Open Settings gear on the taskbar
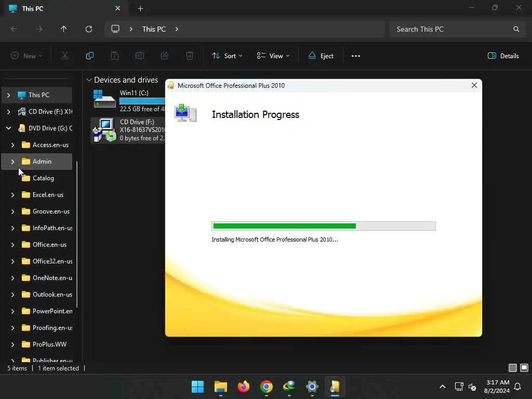 (x=312, y=387)
